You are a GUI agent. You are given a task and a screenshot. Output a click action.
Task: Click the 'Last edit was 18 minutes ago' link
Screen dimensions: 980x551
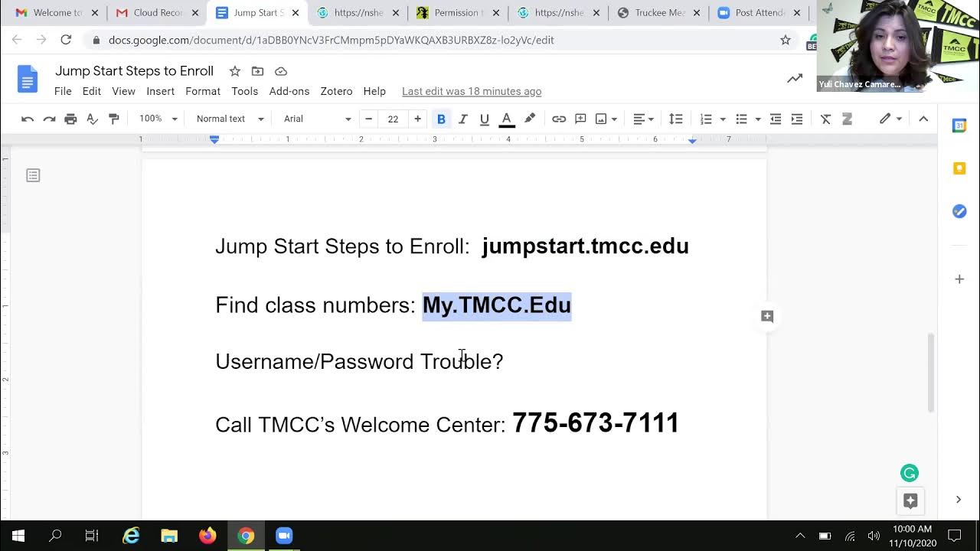coord(472,91)
